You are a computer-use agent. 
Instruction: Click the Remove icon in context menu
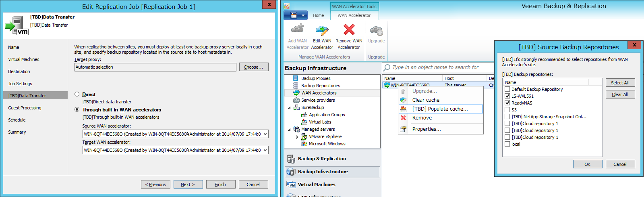[403, 118]
